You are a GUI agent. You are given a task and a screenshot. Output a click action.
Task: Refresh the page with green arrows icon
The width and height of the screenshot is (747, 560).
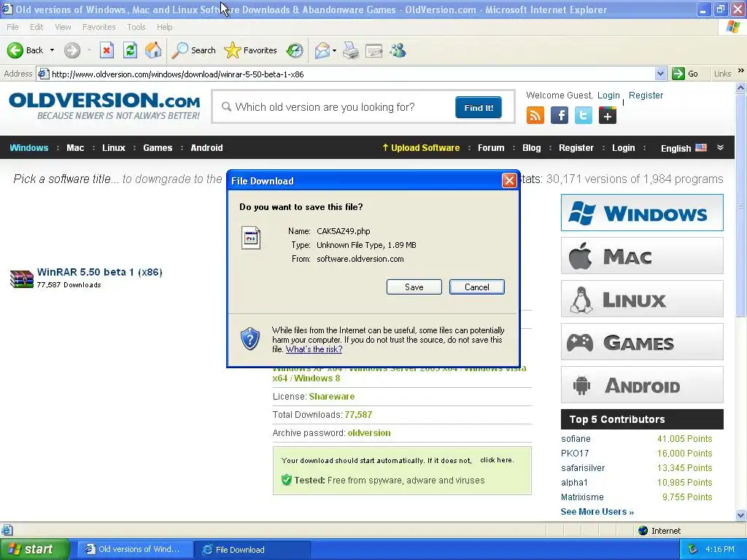coord(130,50)
